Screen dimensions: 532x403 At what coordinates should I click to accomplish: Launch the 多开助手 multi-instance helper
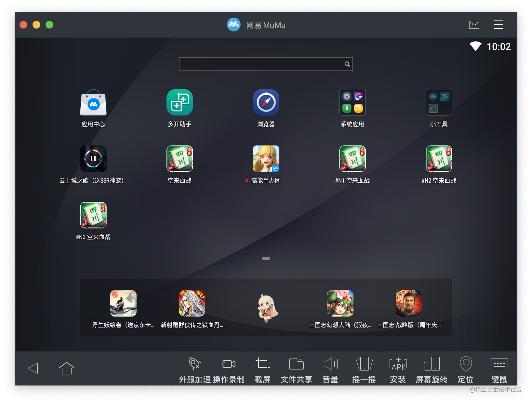[x=180, y=102]
